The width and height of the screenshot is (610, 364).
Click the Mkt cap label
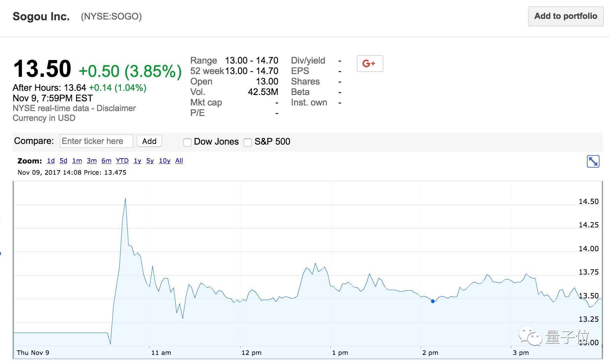(x=206, y=103)
